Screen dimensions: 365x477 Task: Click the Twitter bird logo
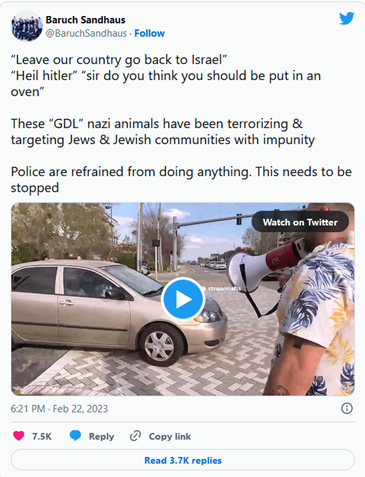pos(346,18)
